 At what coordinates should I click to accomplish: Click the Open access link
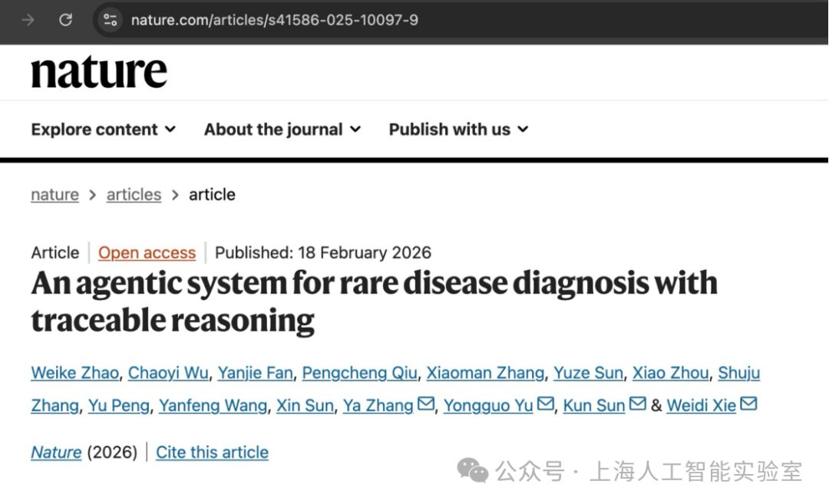pos(147,252)
